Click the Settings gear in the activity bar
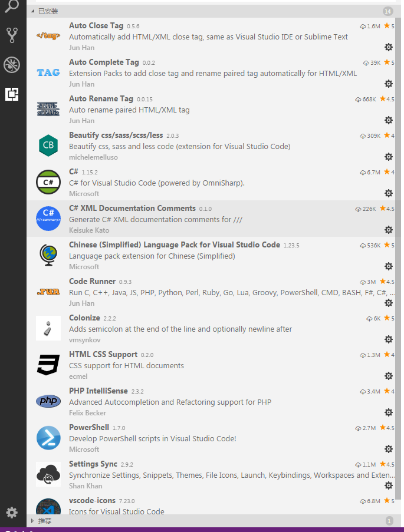Screen dimensions: 404x532 12,513
